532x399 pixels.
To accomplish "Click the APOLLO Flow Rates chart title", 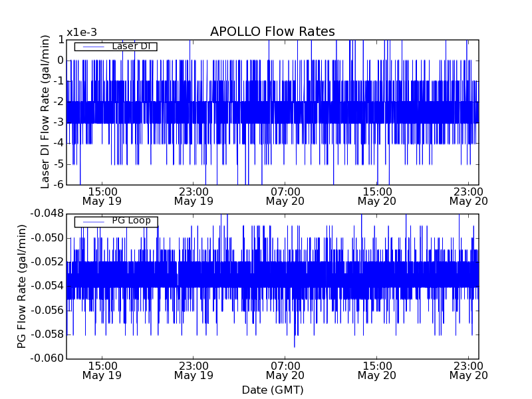I will tap(272, 32).
